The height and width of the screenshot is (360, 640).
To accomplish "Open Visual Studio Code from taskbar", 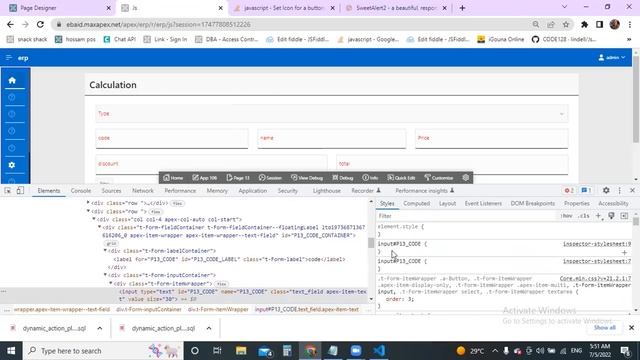I will pyautogui.click(x=379, y=351).
